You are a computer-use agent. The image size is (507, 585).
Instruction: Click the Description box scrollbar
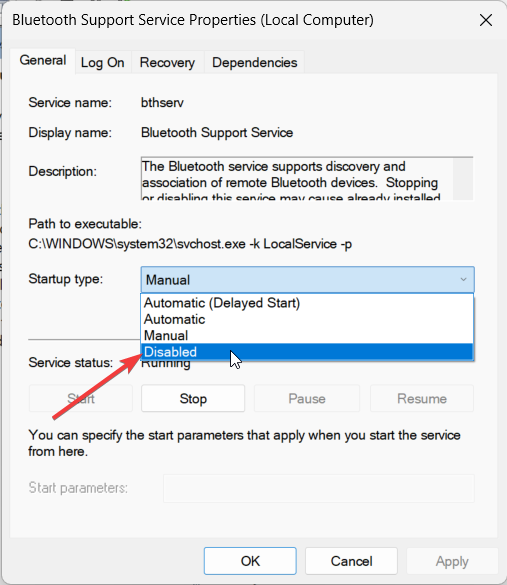[463, 179]
